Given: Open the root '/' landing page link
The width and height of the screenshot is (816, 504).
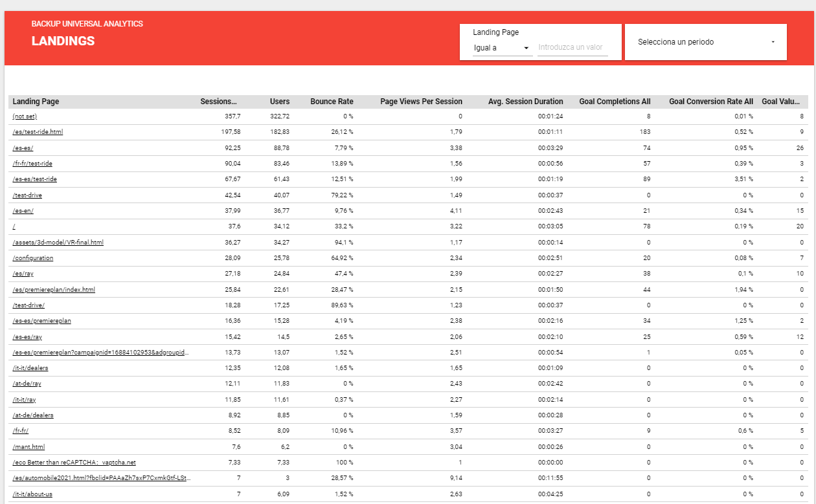Looking at the screenshot, I should [x=14, y=226].
